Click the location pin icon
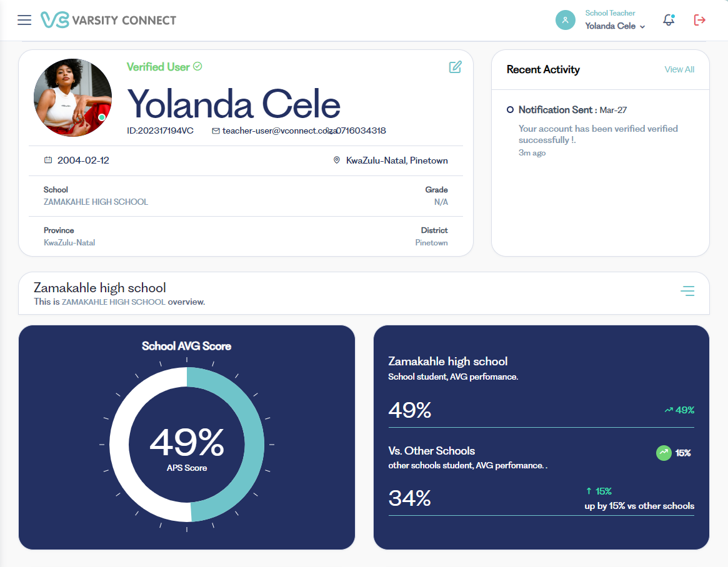The width and height of the screenshot is (728, 567). pyautogui.click(x=337, y=160)
